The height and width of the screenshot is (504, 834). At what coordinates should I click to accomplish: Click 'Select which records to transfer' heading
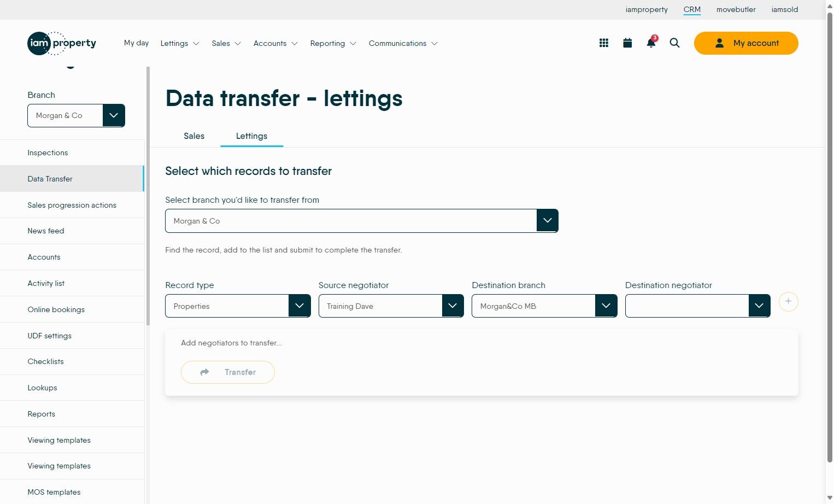click(x=248, y=171)
